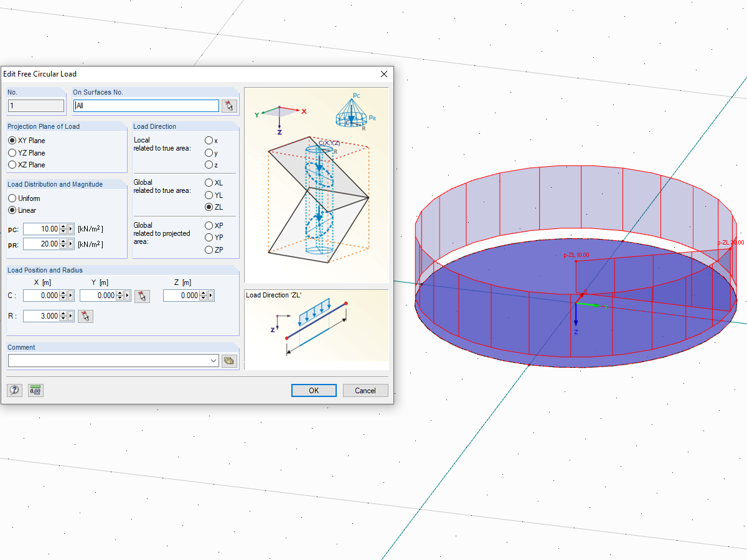The width and height of the screenshot is (747, 560).
Task: Click the pC value spinner arrows
Action: pyautogui.click(x=63, y=229)
